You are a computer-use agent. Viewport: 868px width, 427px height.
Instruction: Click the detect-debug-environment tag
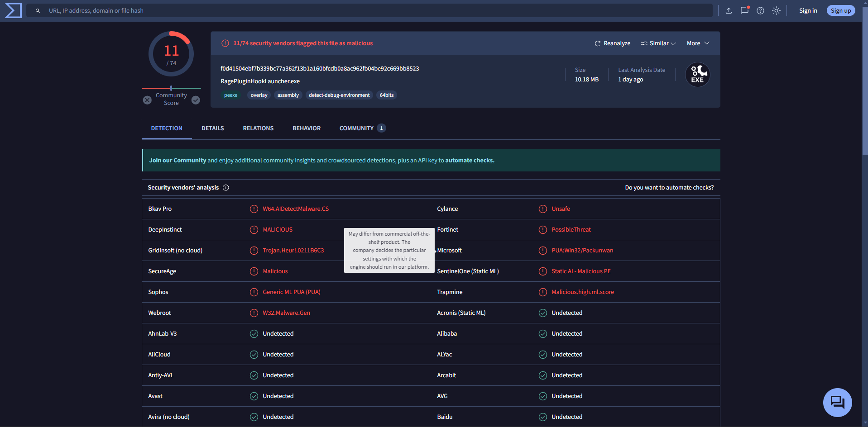339,95
